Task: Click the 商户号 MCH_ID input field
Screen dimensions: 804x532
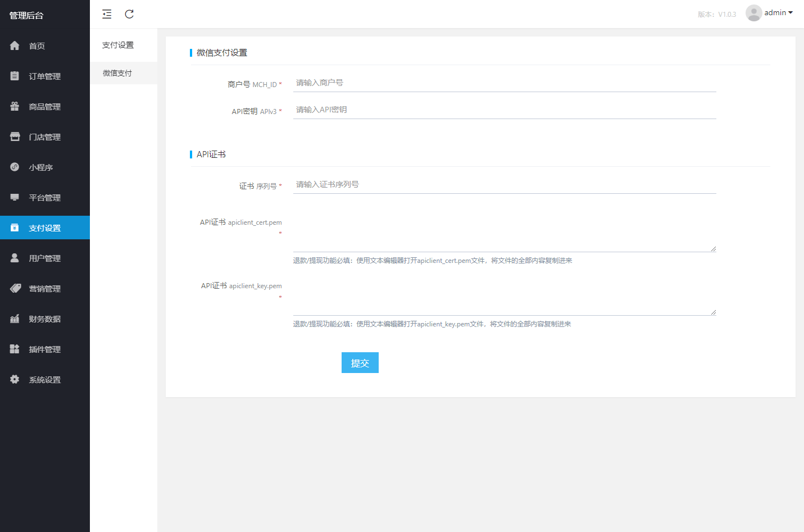Action: coord(505,83)
